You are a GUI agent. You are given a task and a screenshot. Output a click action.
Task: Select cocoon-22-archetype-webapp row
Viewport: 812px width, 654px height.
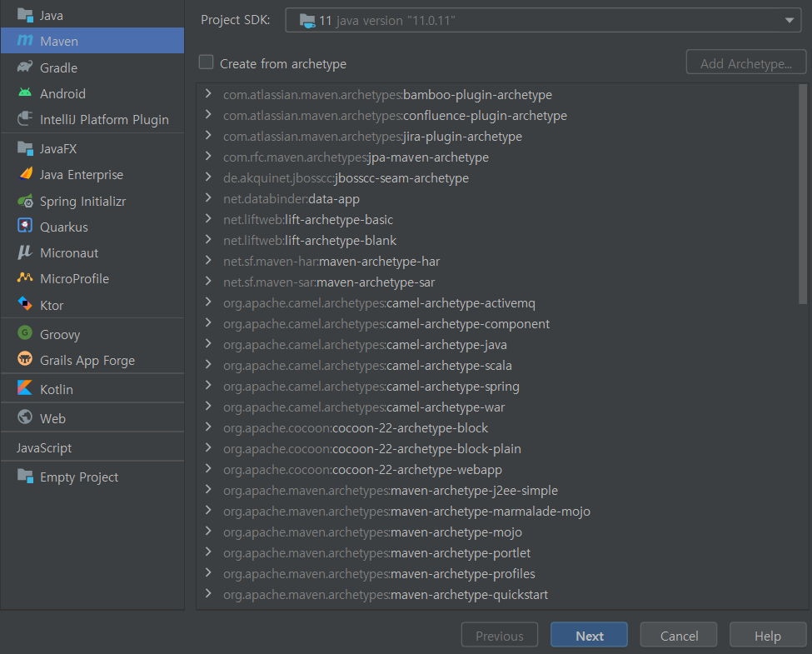[498, 470]
